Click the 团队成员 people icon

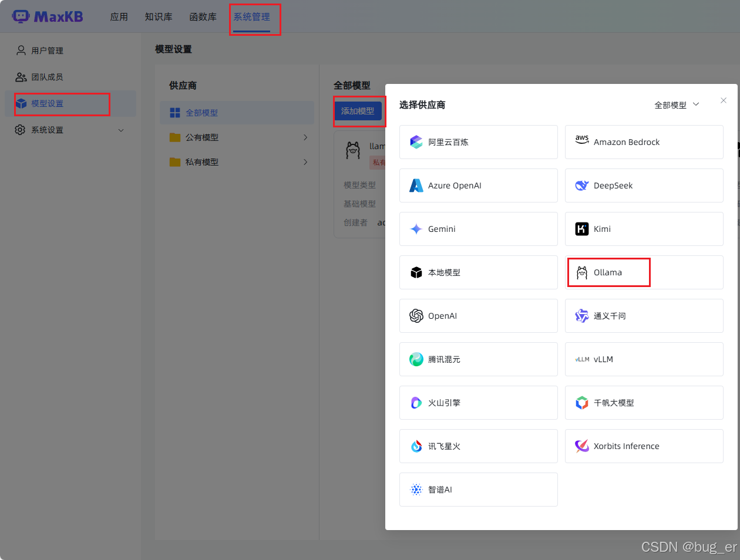21,77
